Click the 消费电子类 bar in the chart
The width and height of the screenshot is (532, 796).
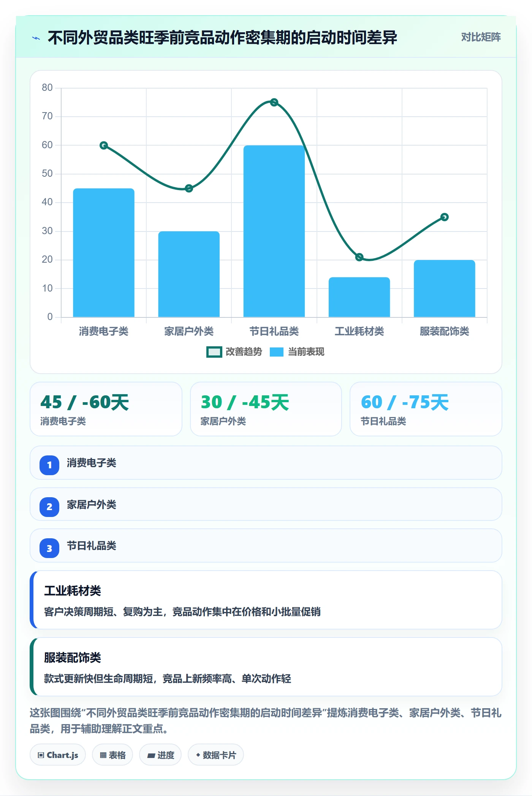tap(104, 253)
